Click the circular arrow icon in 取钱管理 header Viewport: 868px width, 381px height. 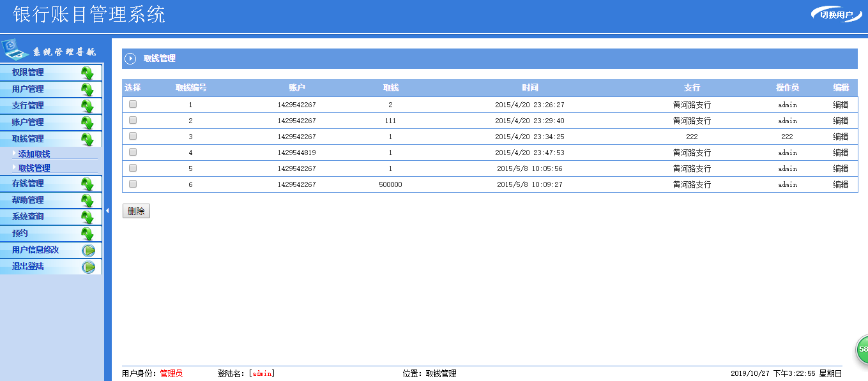[x=130, y=59]
